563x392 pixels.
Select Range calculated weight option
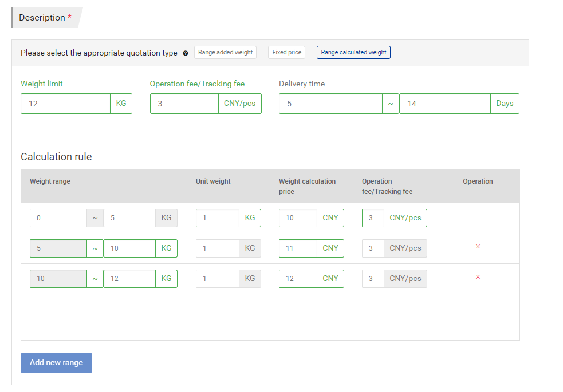(x=353, y=53)
